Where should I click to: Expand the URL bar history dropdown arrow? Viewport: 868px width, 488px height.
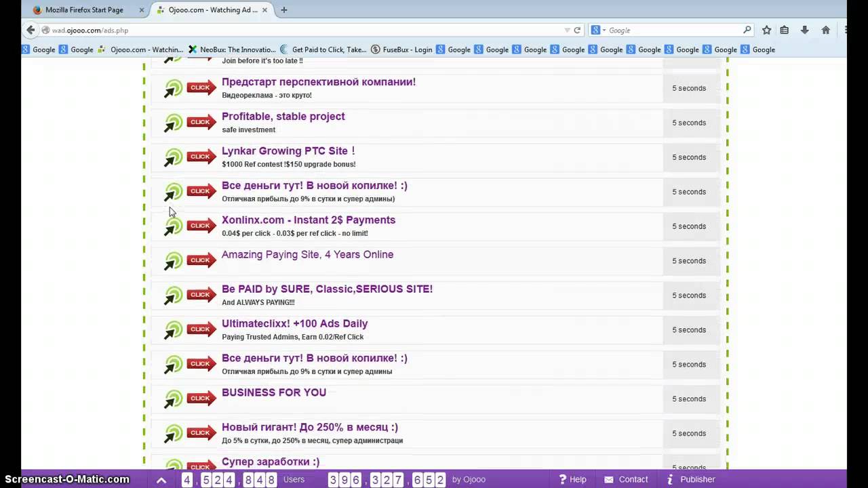[x=567, y=30]
